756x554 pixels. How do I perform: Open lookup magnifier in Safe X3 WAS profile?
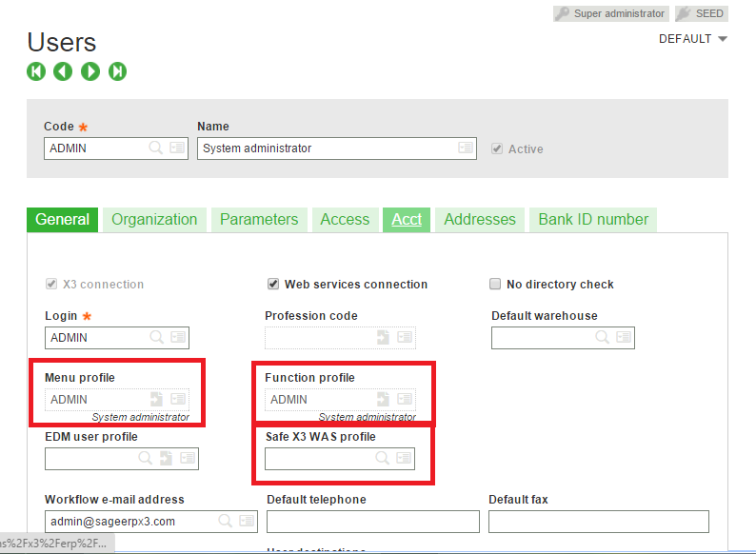383,458
